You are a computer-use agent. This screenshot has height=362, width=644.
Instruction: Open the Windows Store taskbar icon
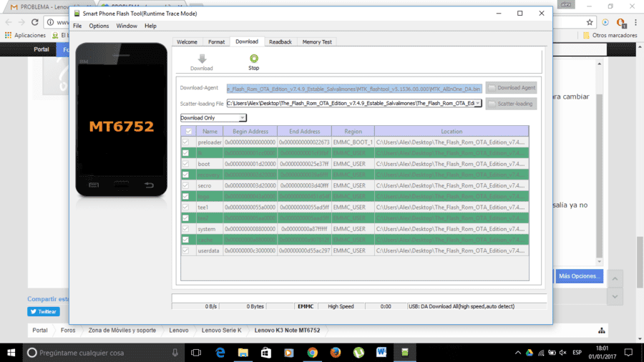[x=266, y=353]
